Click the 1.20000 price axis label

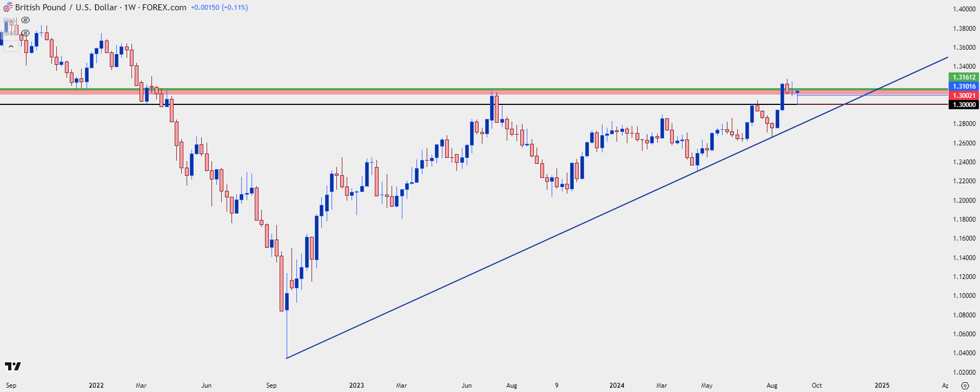click(x=964, y=200)
